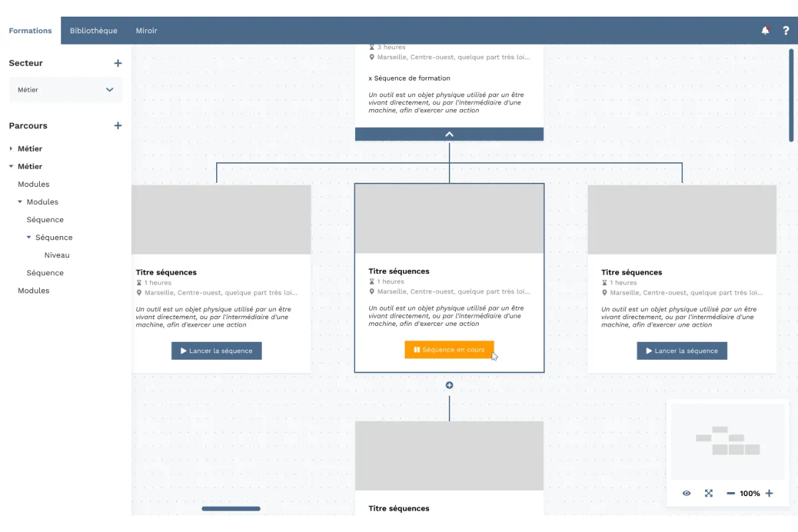Add a new Parcours with its plus icon
The width and height of the screenshot is (798, 532).
[x=118, y=125]
